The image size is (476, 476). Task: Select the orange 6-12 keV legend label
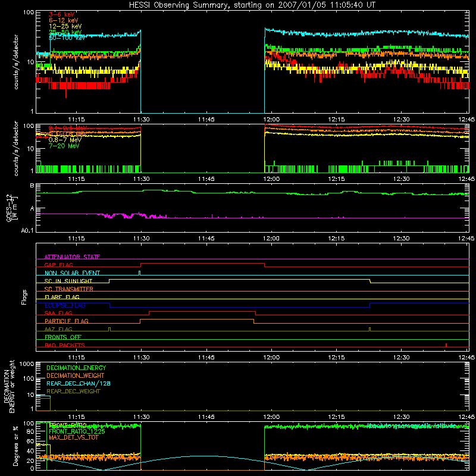coord(64,20)
